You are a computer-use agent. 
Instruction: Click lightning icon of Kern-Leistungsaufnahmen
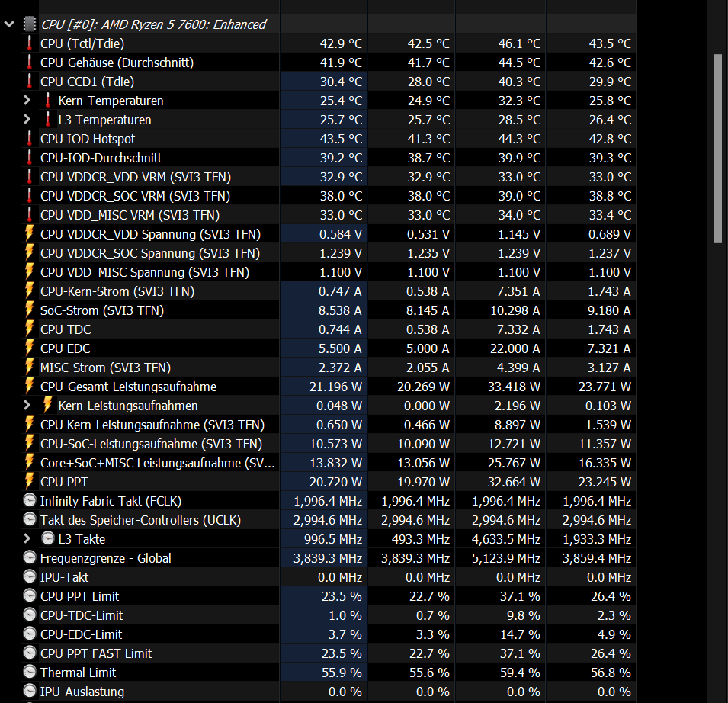[47, 404]
